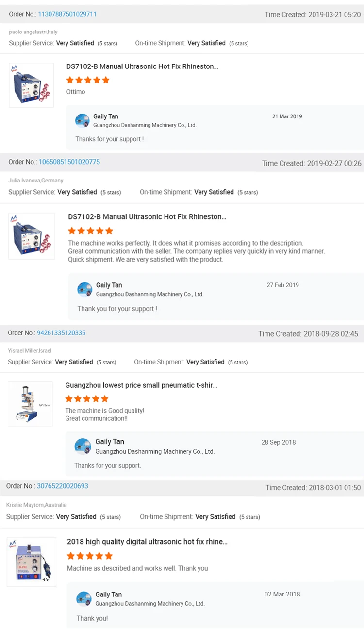Open order number 10650851501020775
The height and width of the screenshot is (629, 364).
pos(69,162)
